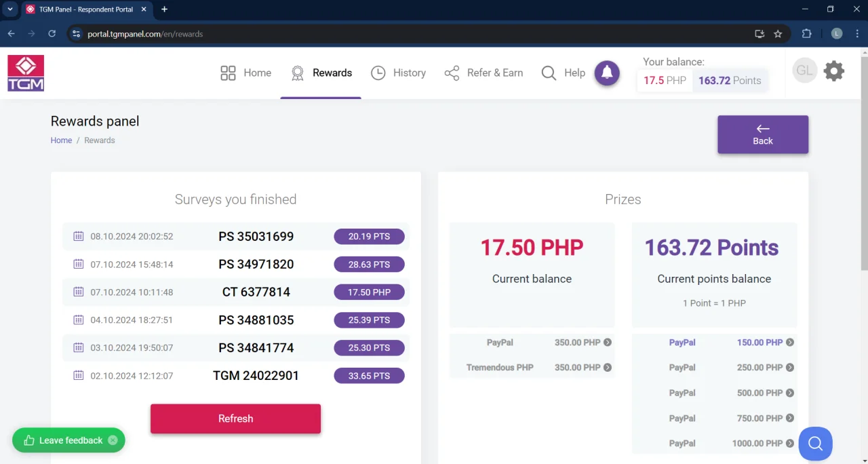The image size is (868, 464).
Task: Click calendar icon for CT 6377814 row
Action: 78,292
